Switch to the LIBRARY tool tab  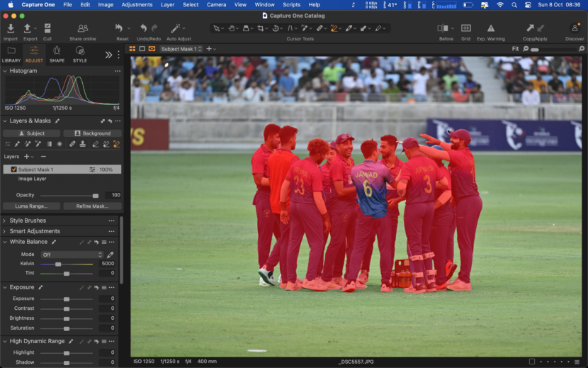pos(11,55)
